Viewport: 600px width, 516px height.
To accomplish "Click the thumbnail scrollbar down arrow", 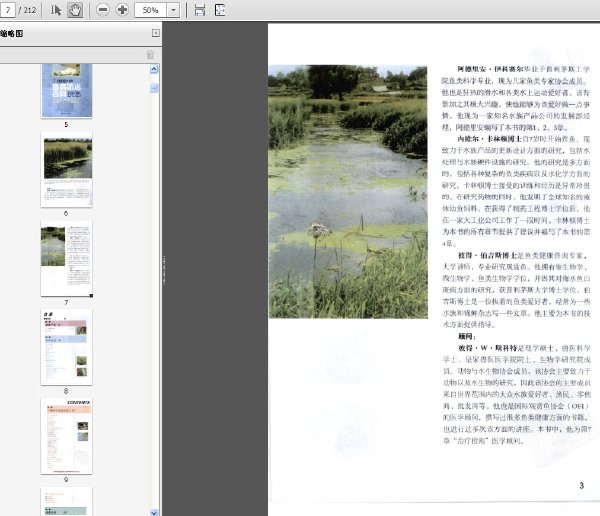I will pos(154,512).
